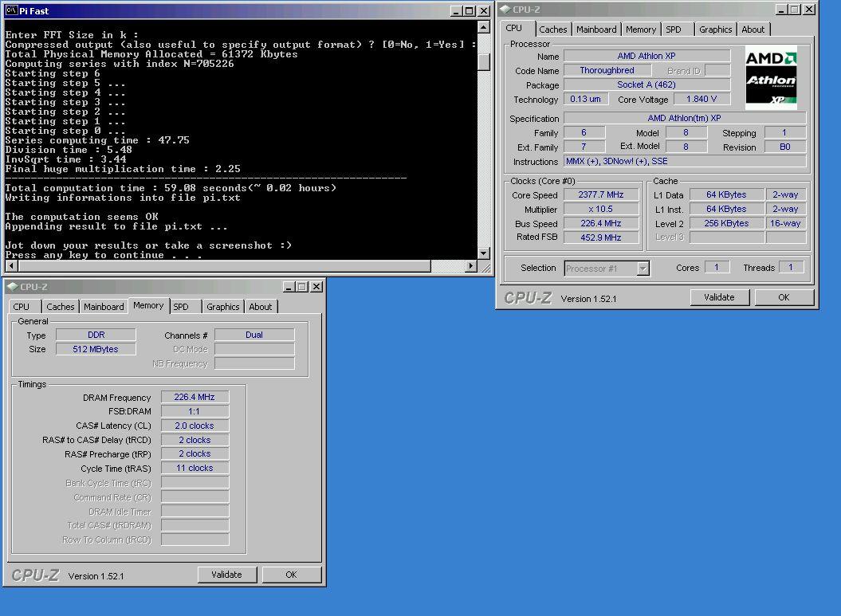Click the FSB:DRAM value 1:1

coord(195,411)
